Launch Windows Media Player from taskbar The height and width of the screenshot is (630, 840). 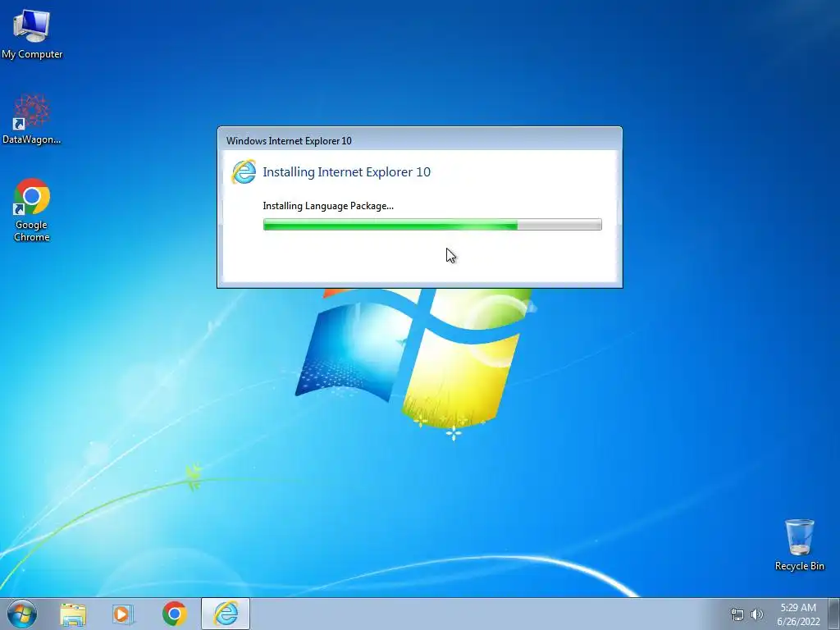123,614
